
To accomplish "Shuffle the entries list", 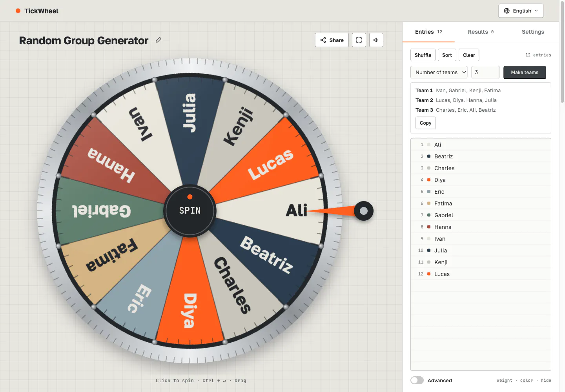I will [x=423, y=55].
